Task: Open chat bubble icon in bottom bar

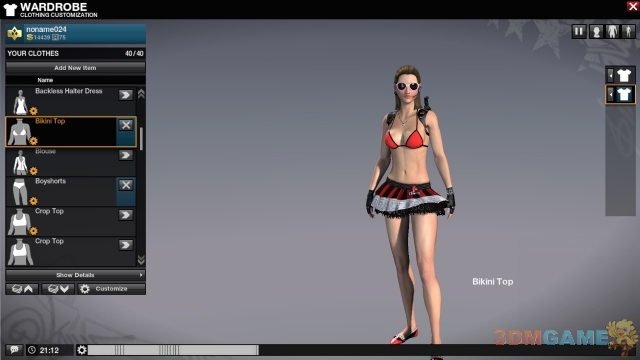Action: [14, 350]
